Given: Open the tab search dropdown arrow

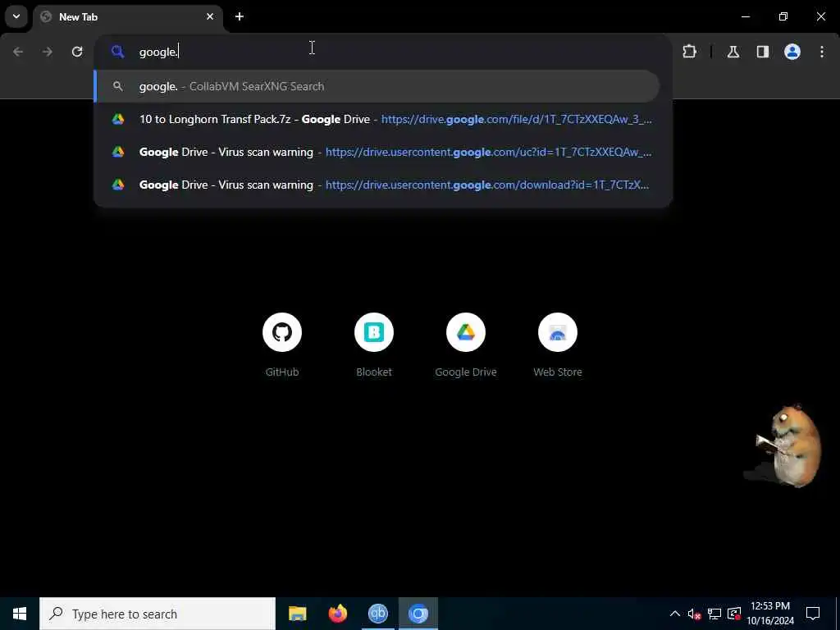Looking at the screenshot, I should point(16,16).
